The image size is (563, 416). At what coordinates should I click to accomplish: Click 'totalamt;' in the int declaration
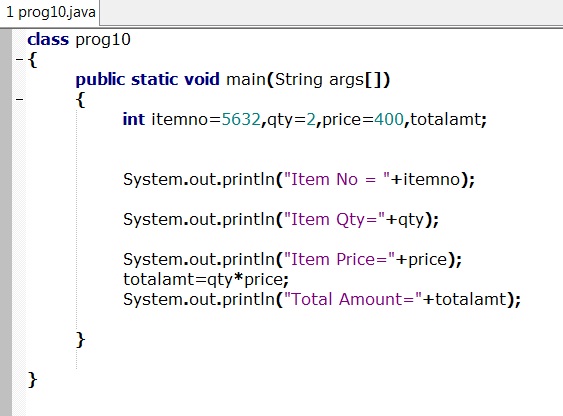tap(448, 120)
